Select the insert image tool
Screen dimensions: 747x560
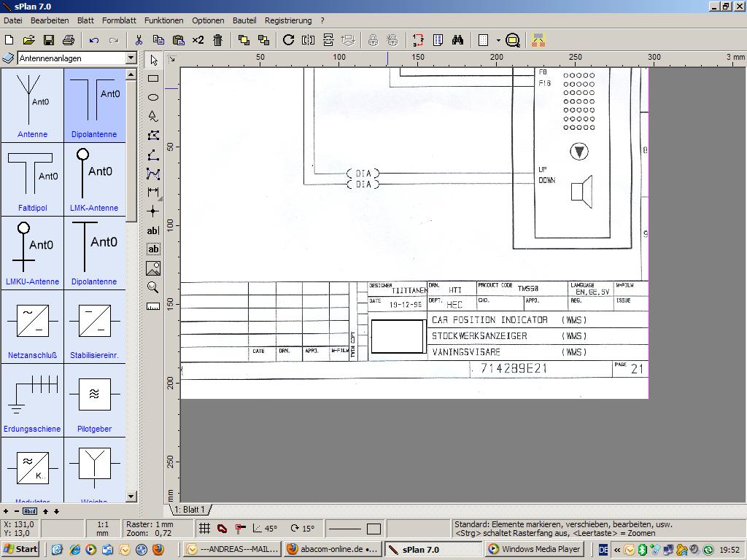tap(153, 268)
